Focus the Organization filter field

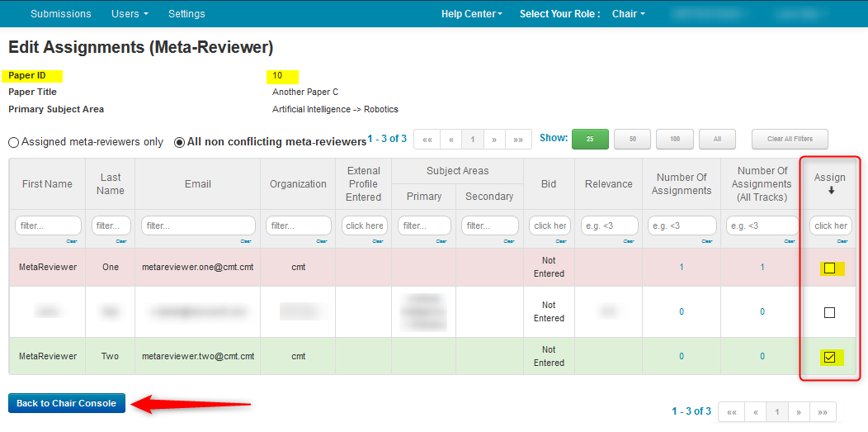click(x=299, y=225)
